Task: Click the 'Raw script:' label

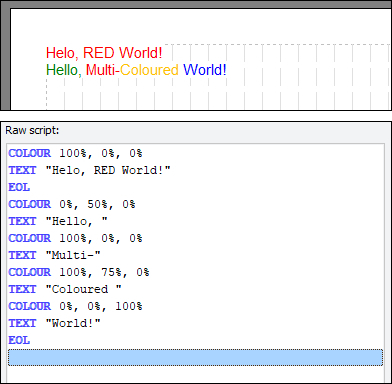Action: (x=32, y=130)
